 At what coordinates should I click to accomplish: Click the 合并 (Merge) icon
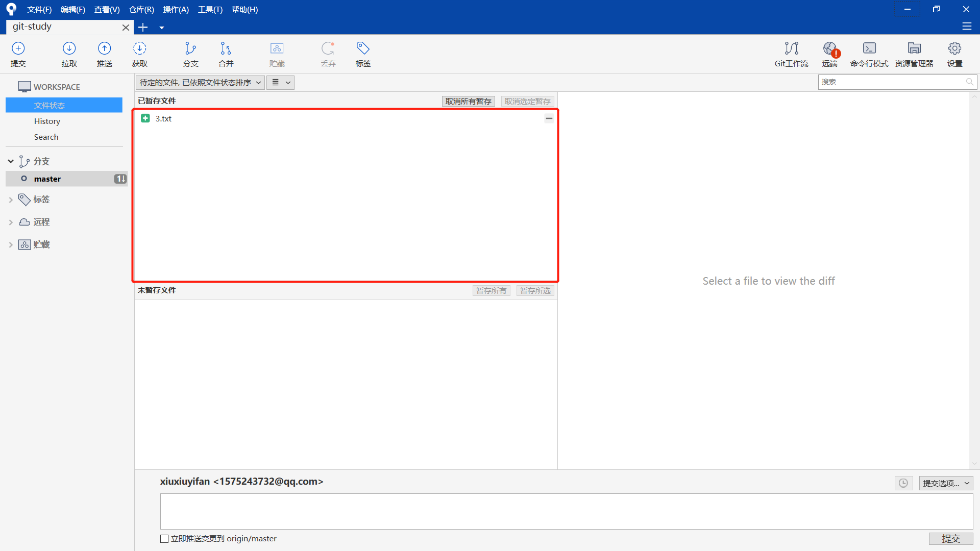[225, 54]
